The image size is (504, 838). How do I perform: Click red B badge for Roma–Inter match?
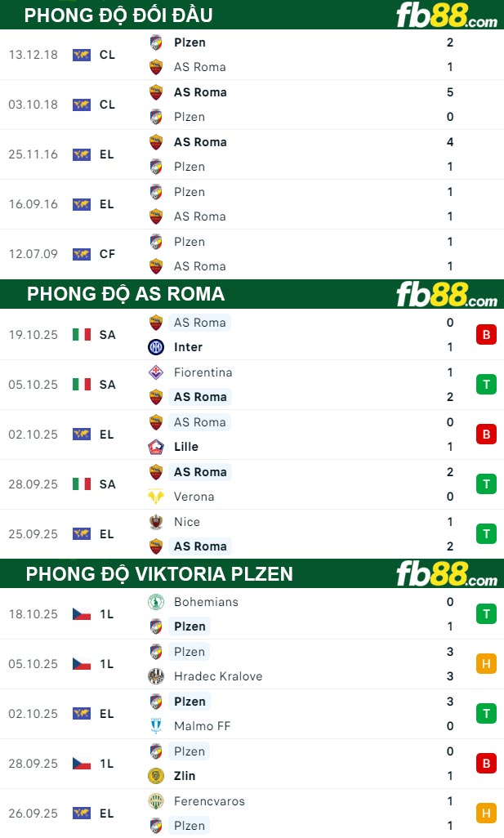tap(486, 335)
